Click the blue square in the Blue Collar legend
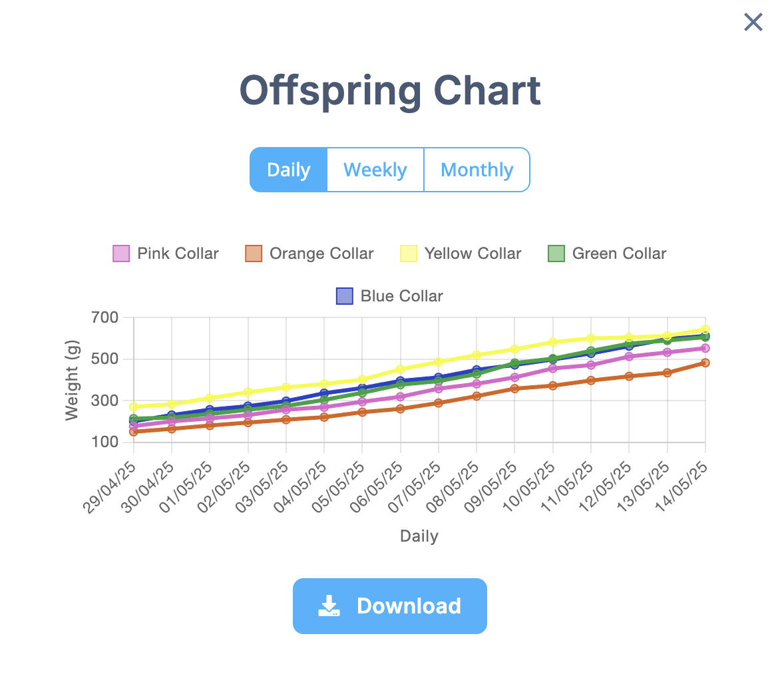The image size is (784, 680). click(x=344, y=296)
